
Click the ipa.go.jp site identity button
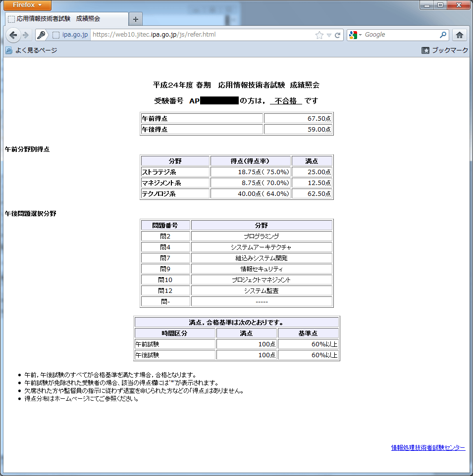click(x=70, y=35)
